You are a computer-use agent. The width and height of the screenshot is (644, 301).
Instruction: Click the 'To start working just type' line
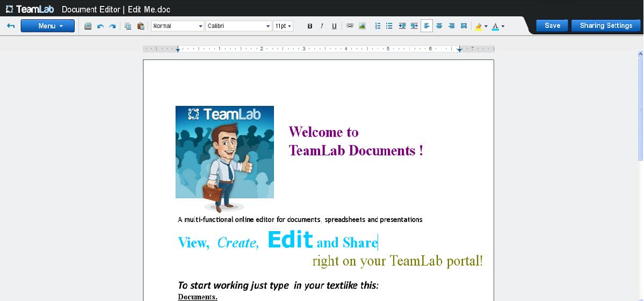tap(278, 285)
